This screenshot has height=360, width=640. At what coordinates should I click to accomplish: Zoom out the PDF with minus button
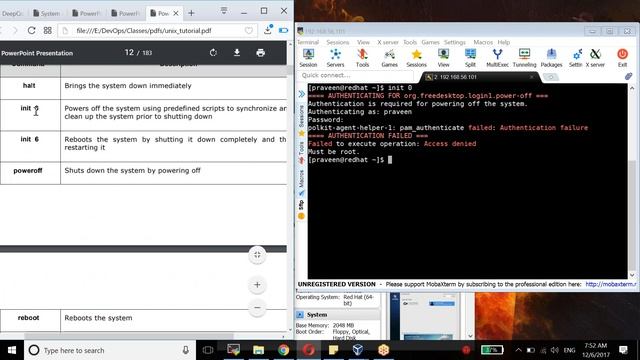tap(257, 307)
